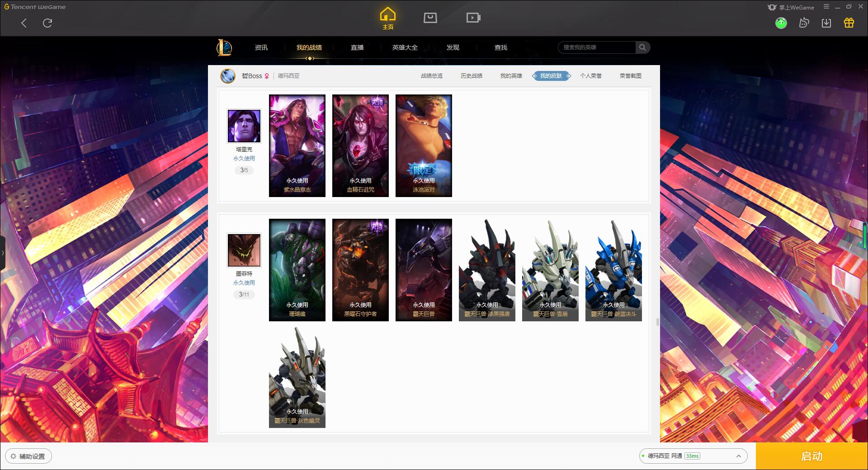This screenshot has height=470, width=868.
Task: Open the hamburger main menu icon
Action: pos(826,7)
